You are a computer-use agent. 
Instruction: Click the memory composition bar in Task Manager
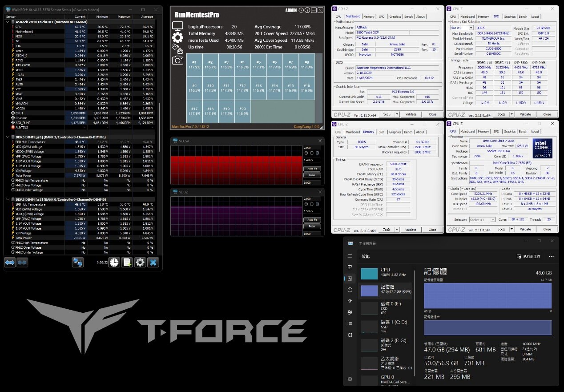coord(487,327)
